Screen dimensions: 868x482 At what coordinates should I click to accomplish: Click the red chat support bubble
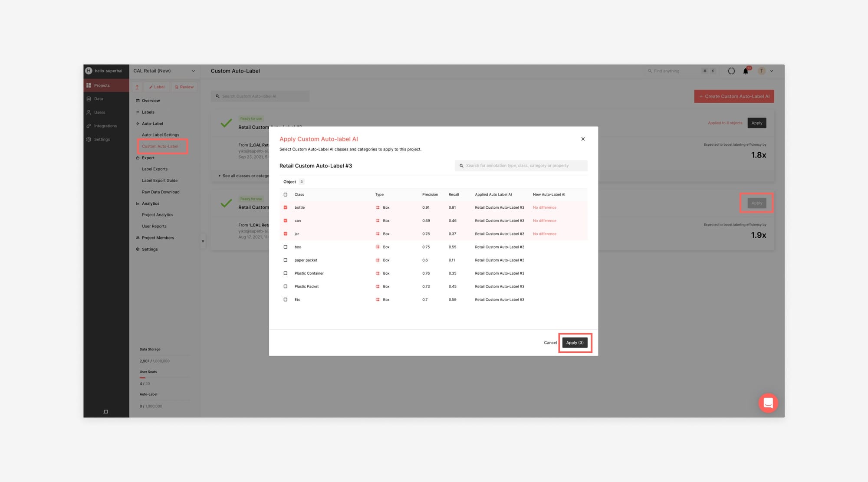pos(768,403)
